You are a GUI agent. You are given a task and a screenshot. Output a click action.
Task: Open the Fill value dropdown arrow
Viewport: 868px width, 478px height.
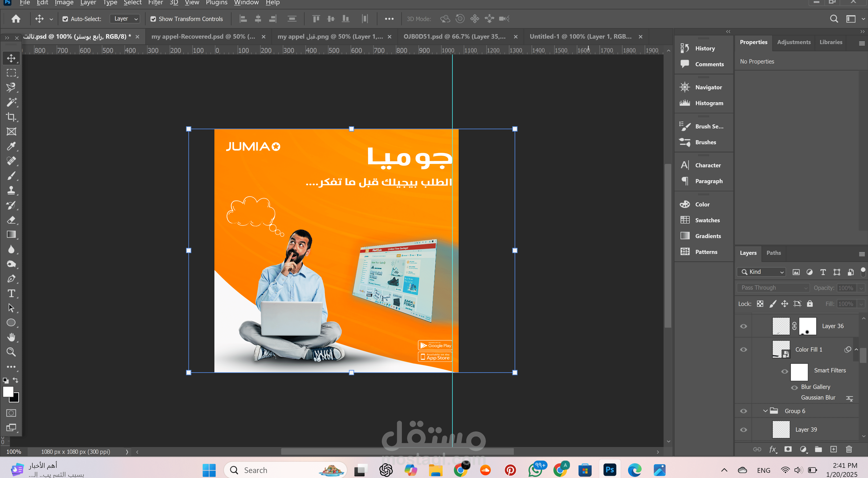861,304
